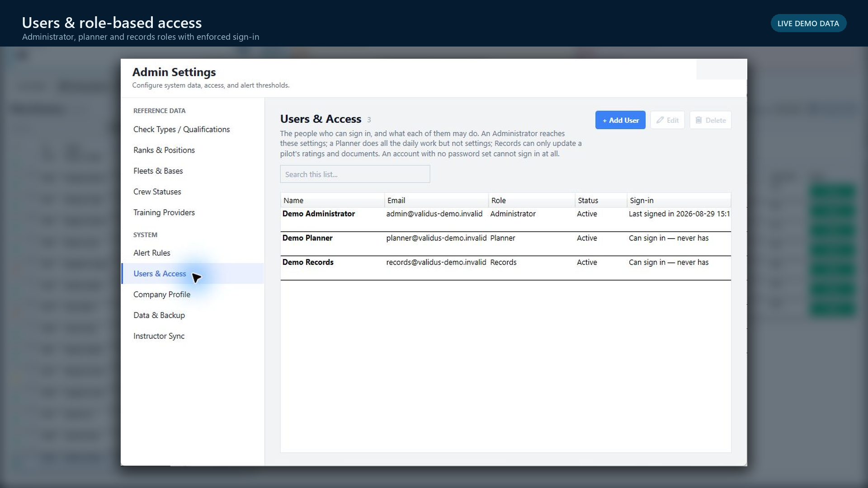Sort table by Sign-in column header
Image resolution: width=868 pixels, height=488 pixels.
679,200
